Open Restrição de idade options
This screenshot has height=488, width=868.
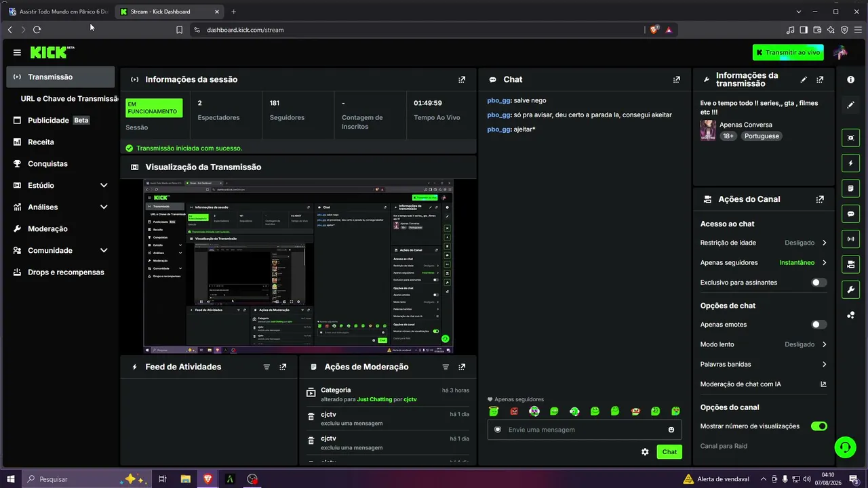click(x=764, y=243)
